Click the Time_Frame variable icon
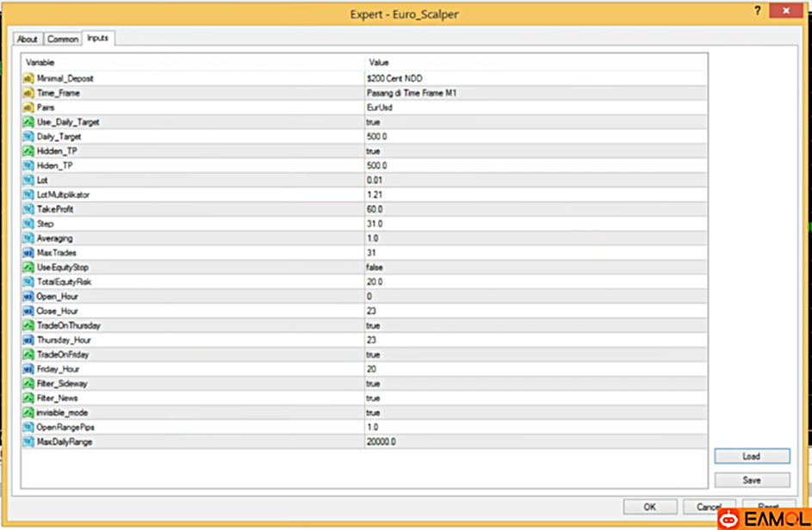This screenshot has width=812, height=530. pyautogui.click(x=28, y=93)
